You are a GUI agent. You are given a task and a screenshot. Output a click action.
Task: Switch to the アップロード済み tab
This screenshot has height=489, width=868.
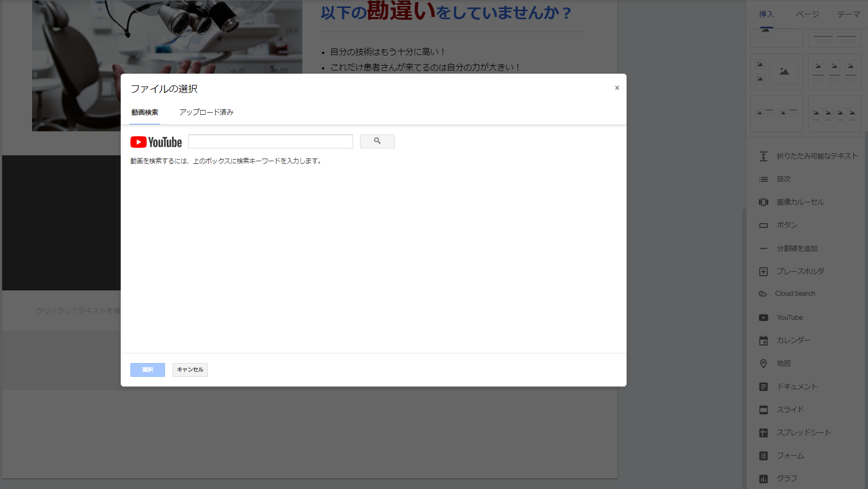click(x=206, y=112)
